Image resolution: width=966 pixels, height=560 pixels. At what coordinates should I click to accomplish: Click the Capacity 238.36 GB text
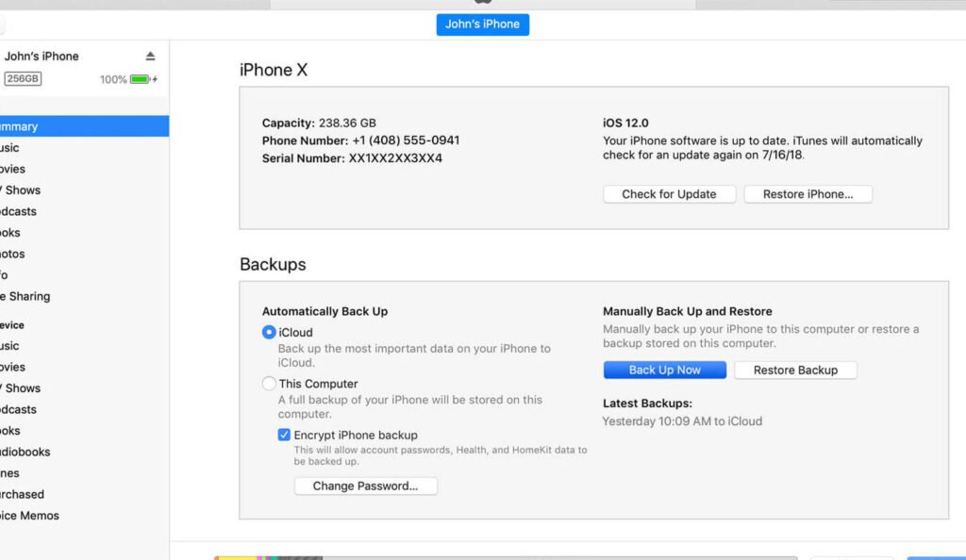[319, 124]
